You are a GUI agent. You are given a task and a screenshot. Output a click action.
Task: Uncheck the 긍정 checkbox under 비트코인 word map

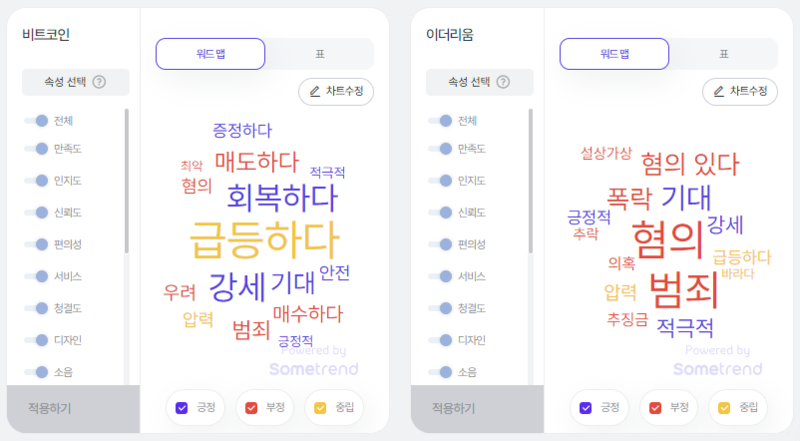182,408
